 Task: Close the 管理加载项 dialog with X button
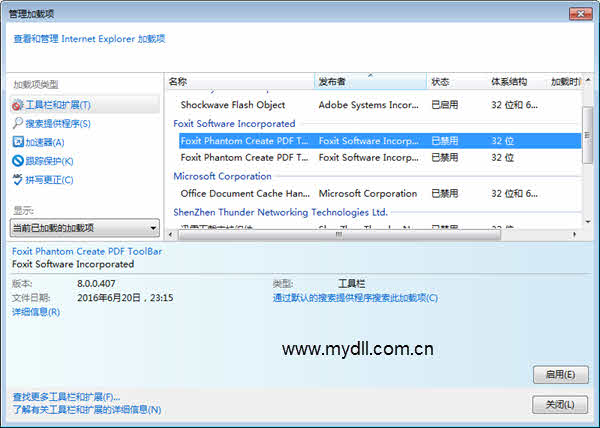(x=580, y=14)
